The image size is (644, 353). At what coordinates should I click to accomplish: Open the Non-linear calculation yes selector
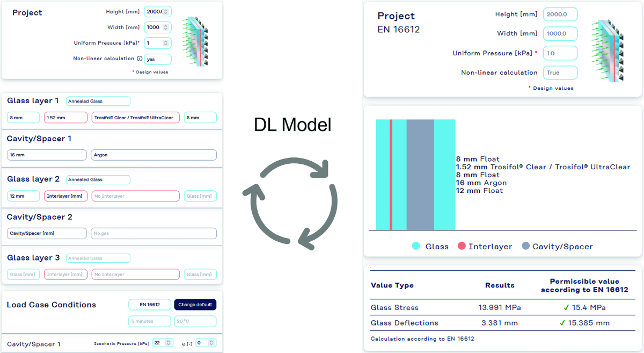click(x=157, y=59)
